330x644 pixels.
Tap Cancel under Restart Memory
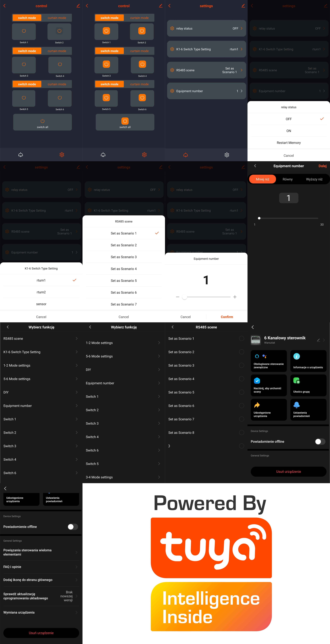[289, 156]
